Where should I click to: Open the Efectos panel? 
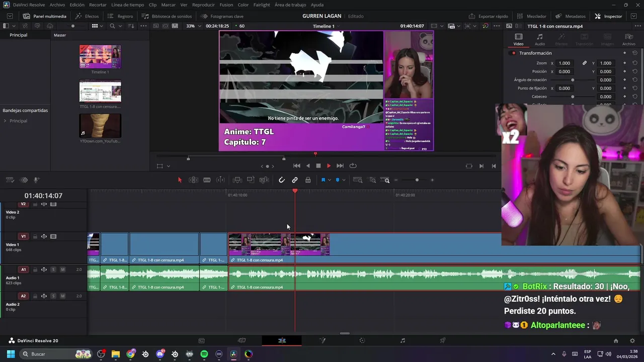click(87, 16)
